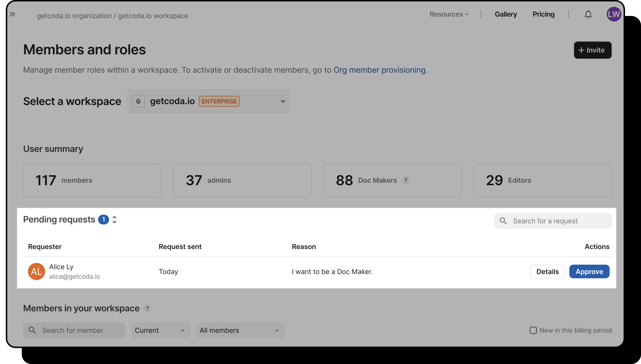The width and height of the screenshot is (641, 364).
Task: Click Doc Makers help question mark icon
Action: (x=406, y=180)
